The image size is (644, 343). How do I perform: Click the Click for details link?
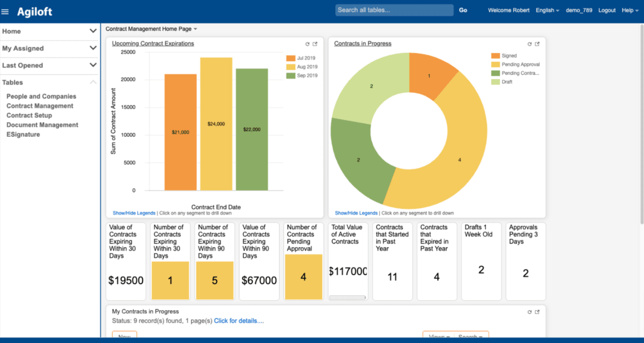point(239,320)
